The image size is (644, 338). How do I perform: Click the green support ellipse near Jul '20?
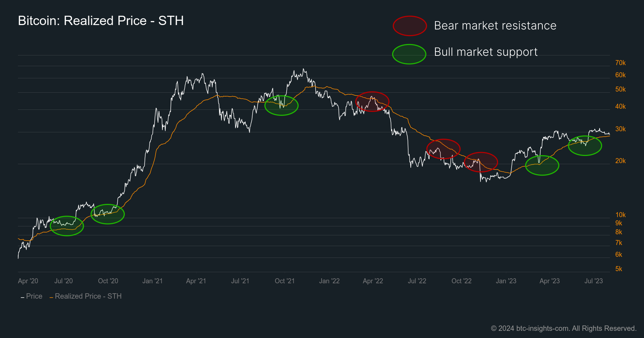[67, 226]
